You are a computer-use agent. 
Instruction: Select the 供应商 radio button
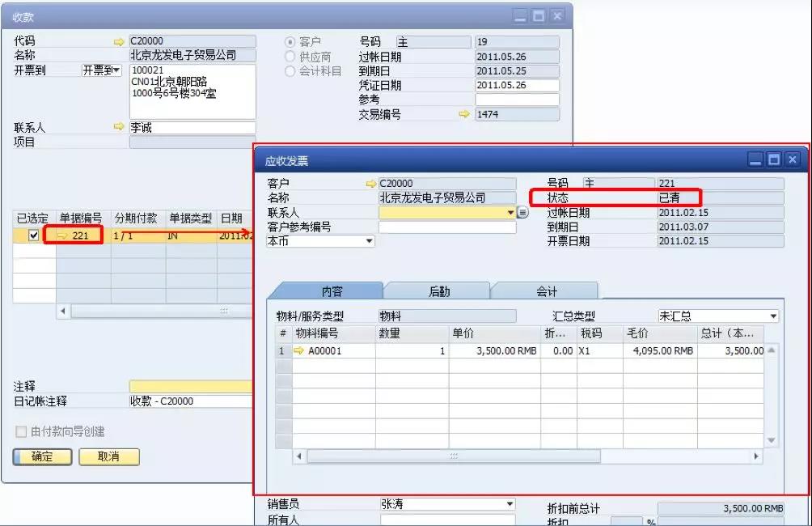pos(290,56)
